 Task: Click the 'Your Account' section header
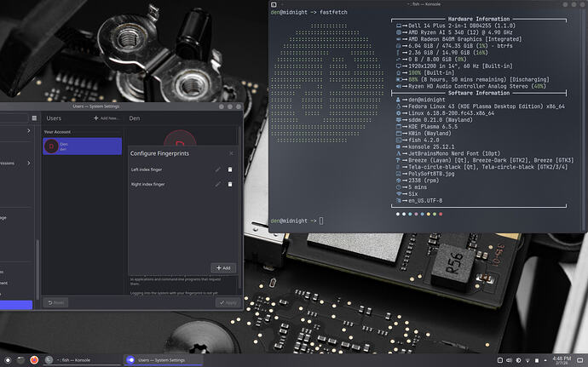pos(57,132)
